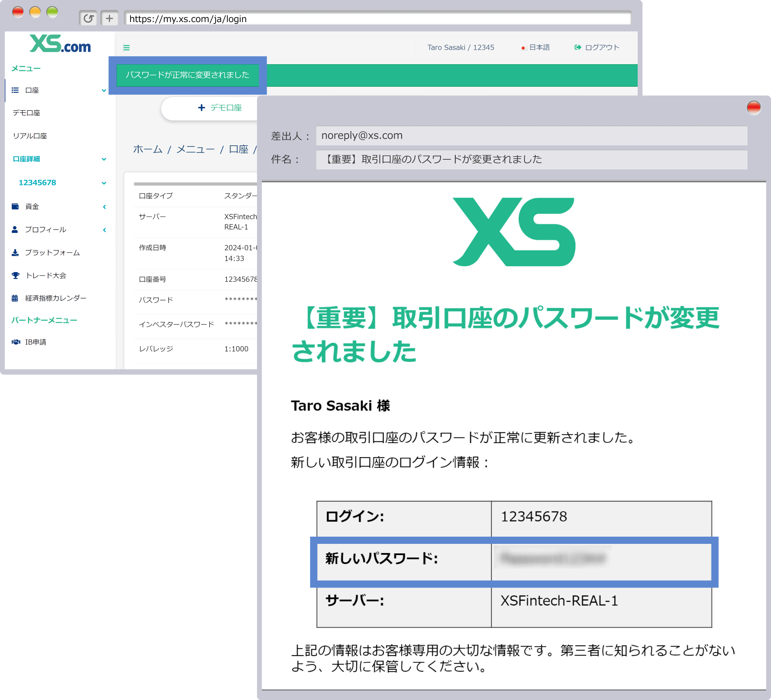The width and height of the screenshot is (771, 700).
Task: Open the 口座 sidebar menu
Action: (32, 90)
